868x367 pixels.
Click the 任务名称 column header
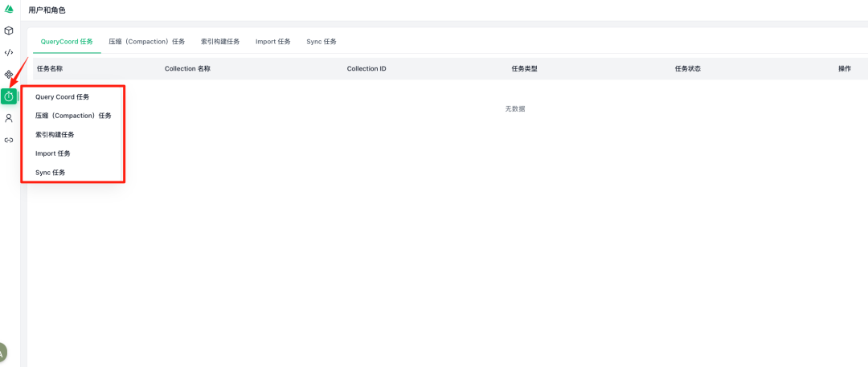(x=50, y=69)
